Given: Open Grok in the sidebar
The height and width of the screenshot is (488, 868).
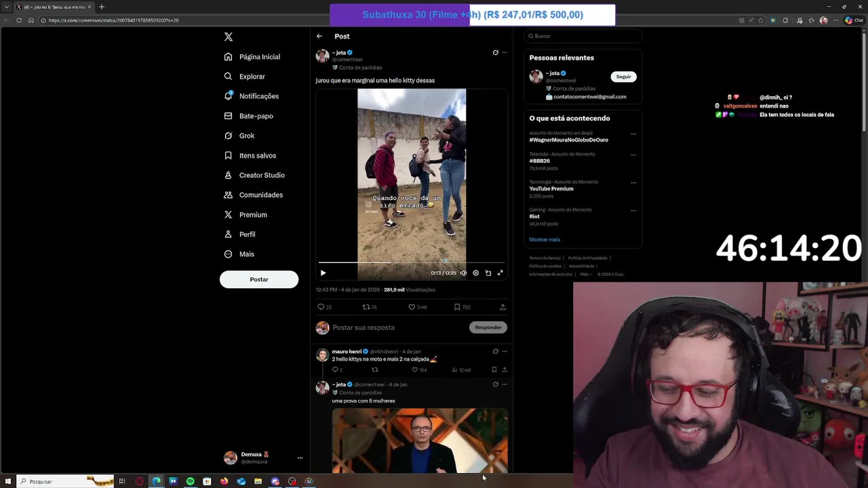Looking at the screenshot, I should click(239, 136).
